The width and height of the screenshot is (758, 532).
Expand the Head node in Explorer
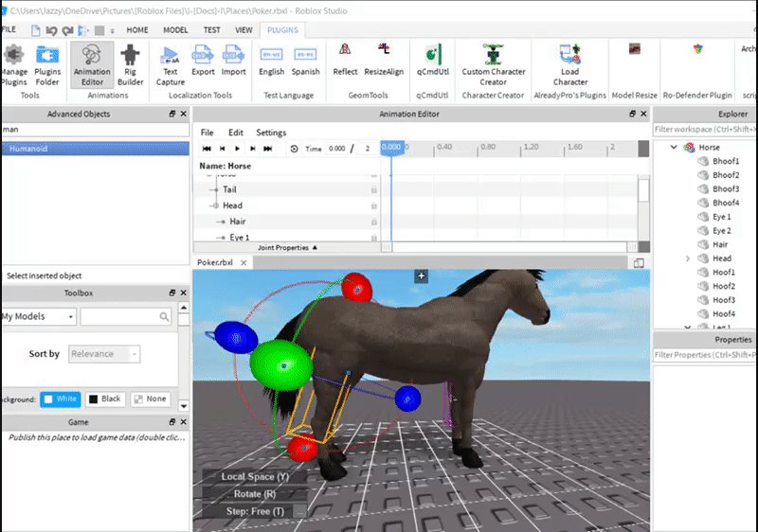point(688,258)
